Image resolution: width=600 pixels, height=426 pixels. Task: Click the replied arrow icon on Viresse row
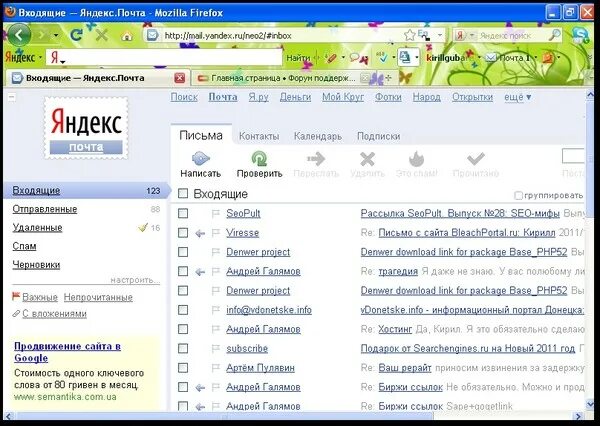pyautogui.click(x=200, y=233)
